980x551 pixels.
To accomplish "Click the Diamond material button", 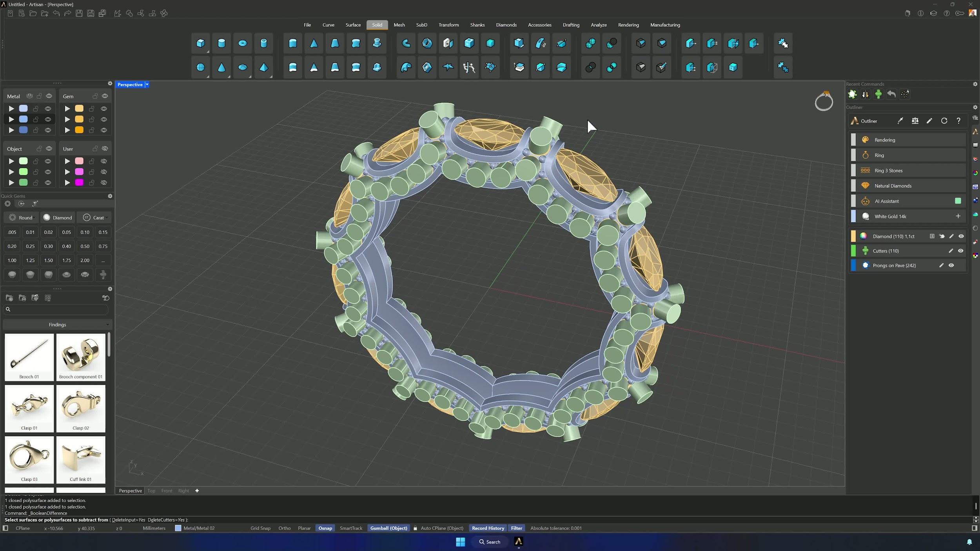I will [x=58, y=217].
